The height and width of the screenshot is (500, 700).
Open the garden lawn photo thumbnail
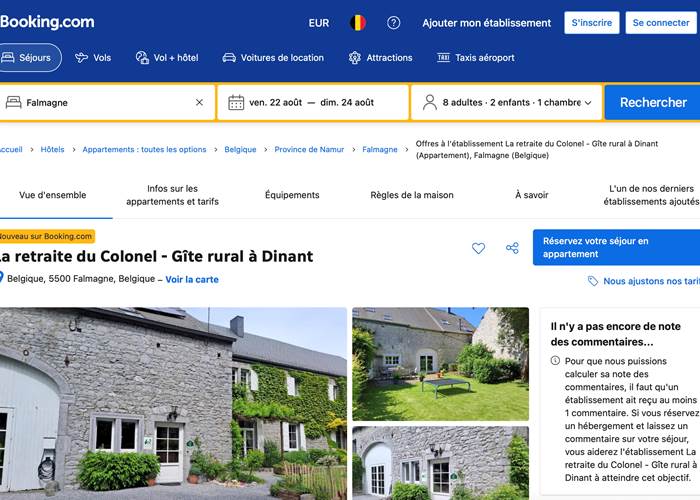tap(441, 364)
